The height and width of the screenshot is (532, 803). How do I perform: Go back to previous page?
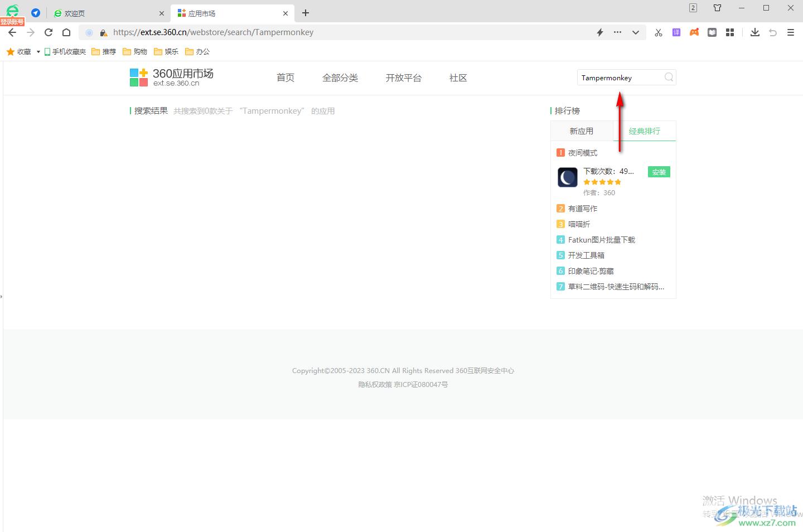click(x=12, y=32)
